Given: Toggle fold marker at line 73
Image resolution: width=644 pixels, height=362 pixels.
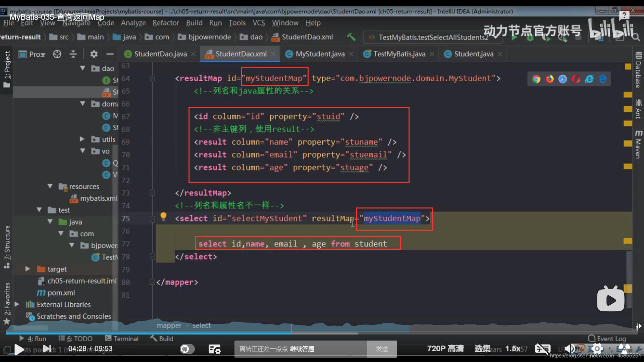Looking at the screenshot, I should [152, 193].
